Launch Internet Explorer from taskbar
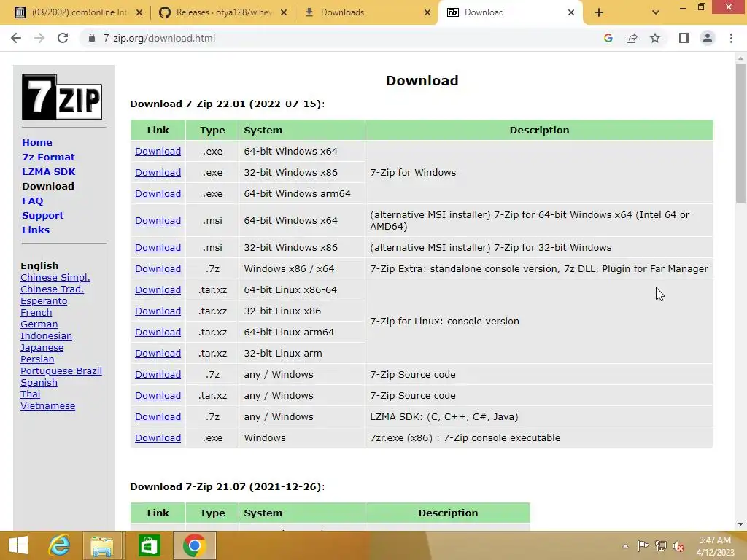Viewport: 747px width, 560px height. [x=60, y=545]
